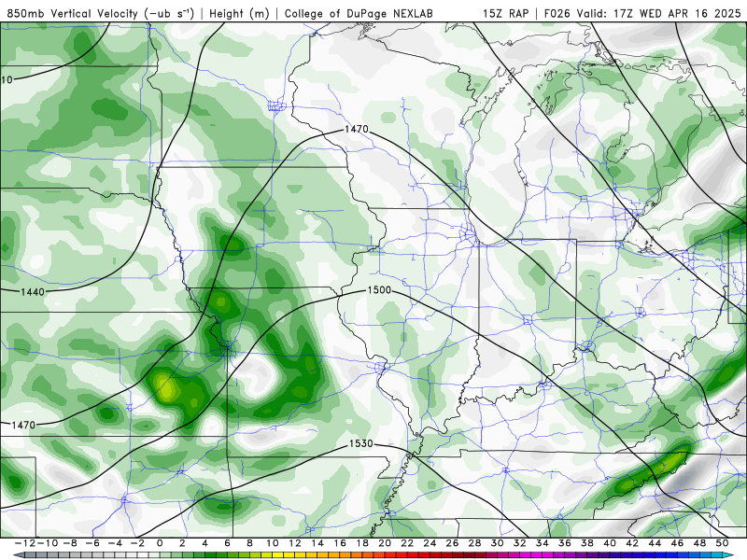
Task: Click the 38 value on the color scale
Action: 587,543
